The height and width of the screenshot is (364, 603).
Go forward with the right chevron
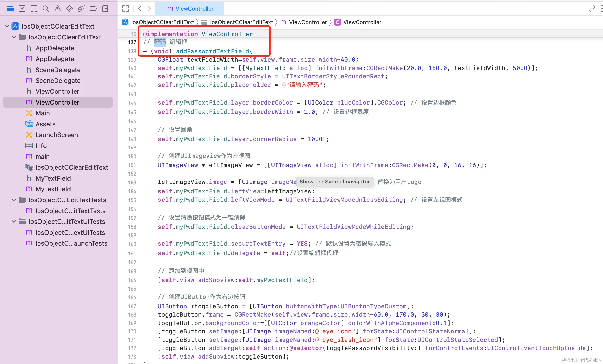tap(149, 9)
